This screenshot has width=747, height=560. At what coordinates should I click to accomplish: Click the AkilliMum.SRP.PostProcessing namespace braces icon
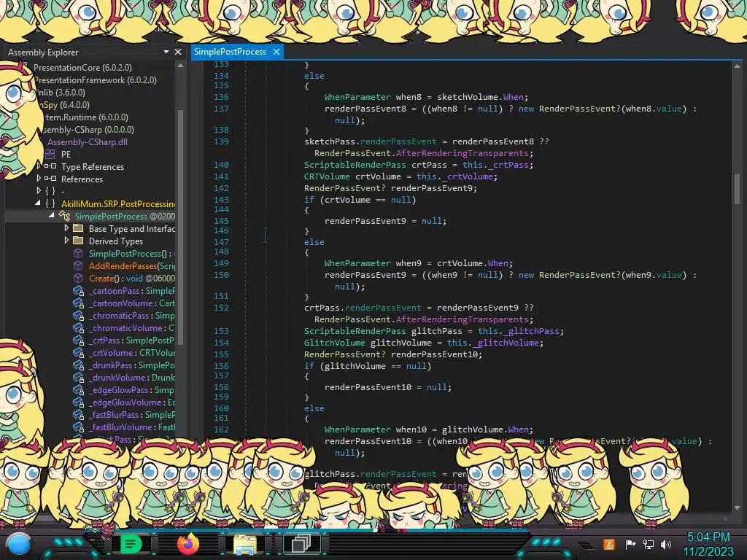50,204
